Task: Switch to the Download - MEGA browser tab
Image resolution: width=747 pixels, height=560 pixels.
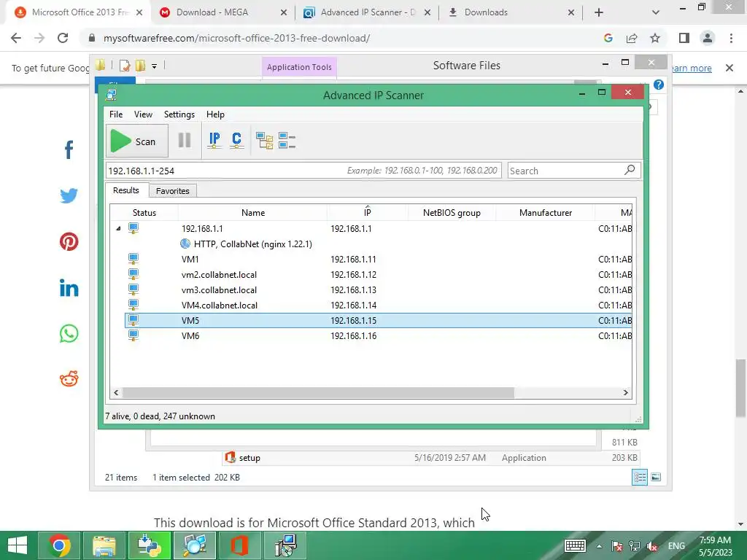Action: tap(223, 12)
